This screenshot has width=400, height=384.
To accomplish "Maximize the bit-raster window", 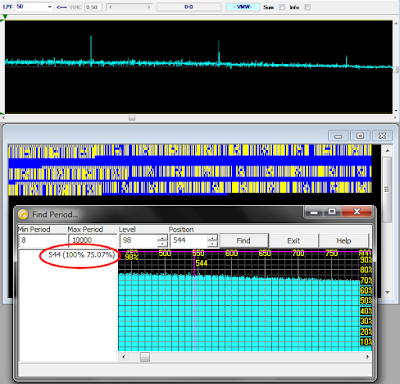I will [360, 136].
